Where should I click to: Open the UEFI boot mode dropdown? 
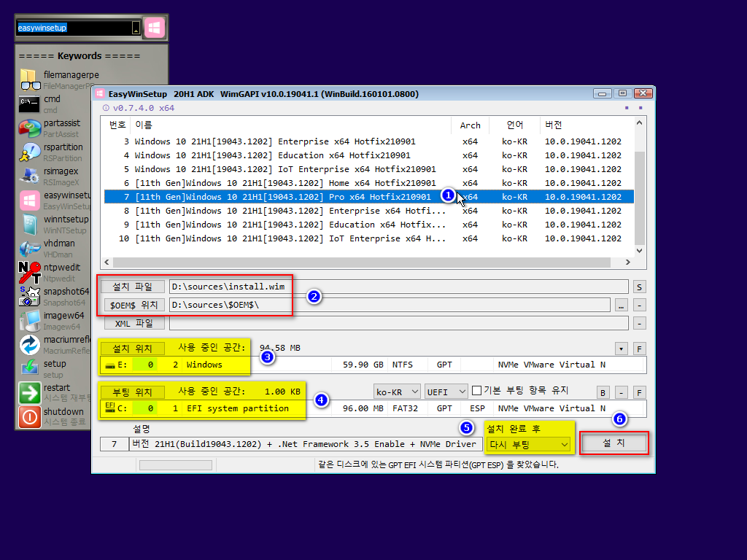pos(446,392)
